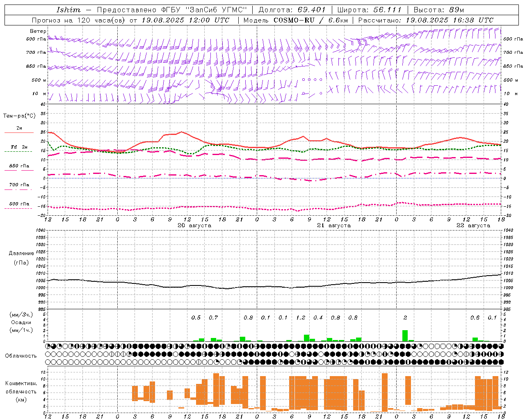Click "Прогноз на 120 часа(ов)" forecast text

coord(79,20)
